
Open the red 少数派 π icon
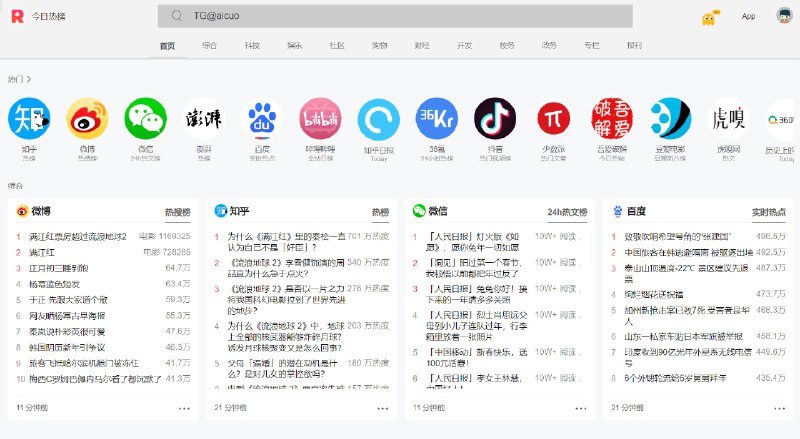tap(553, 119)
